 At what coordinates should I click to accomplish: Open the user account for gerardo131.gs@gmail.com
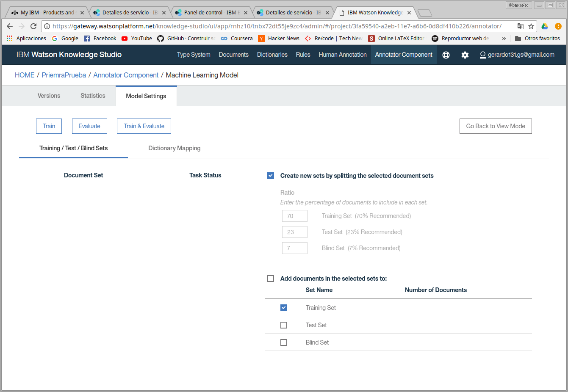[517, 55]
